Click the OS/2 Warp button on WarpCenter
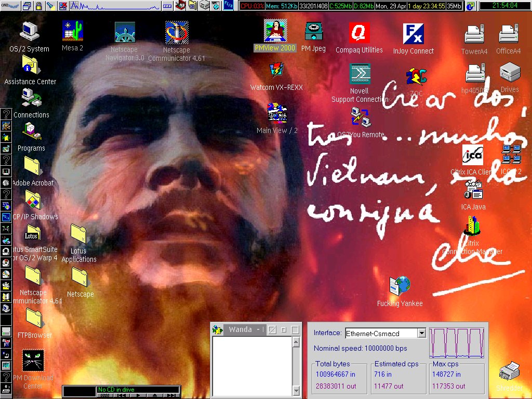Image resolution: width=532 pixels, height=399 pixels. 10,5
